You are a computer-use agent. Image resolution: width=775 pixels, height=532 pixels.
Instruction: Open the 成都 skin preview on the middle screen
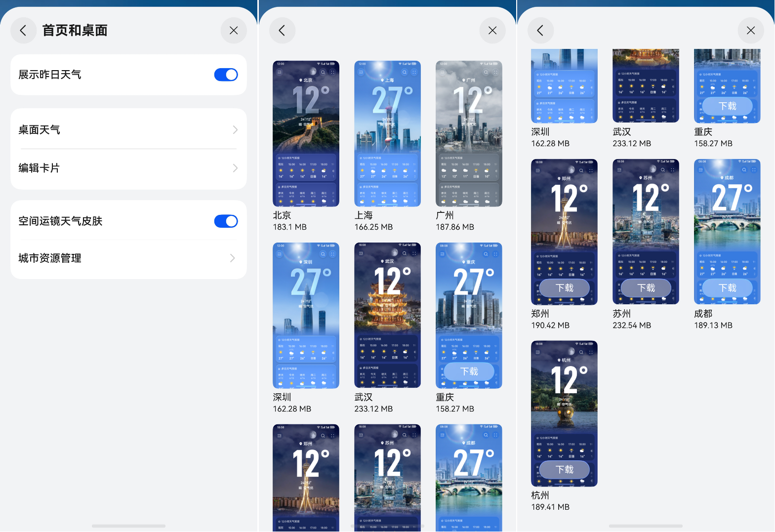469,478
